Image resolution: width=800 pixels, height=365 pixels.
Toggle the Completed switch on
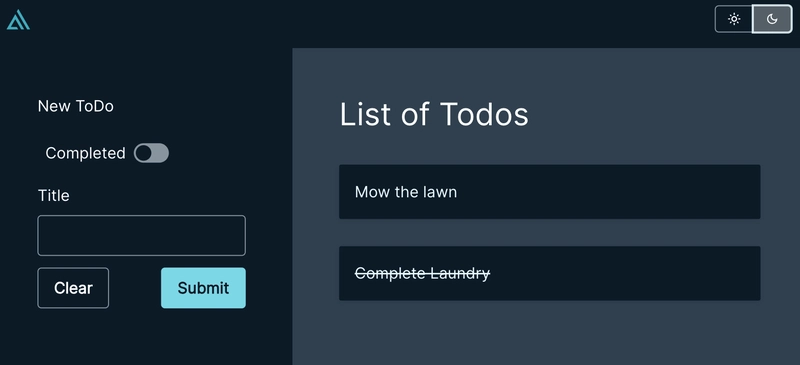pos(151,153)
